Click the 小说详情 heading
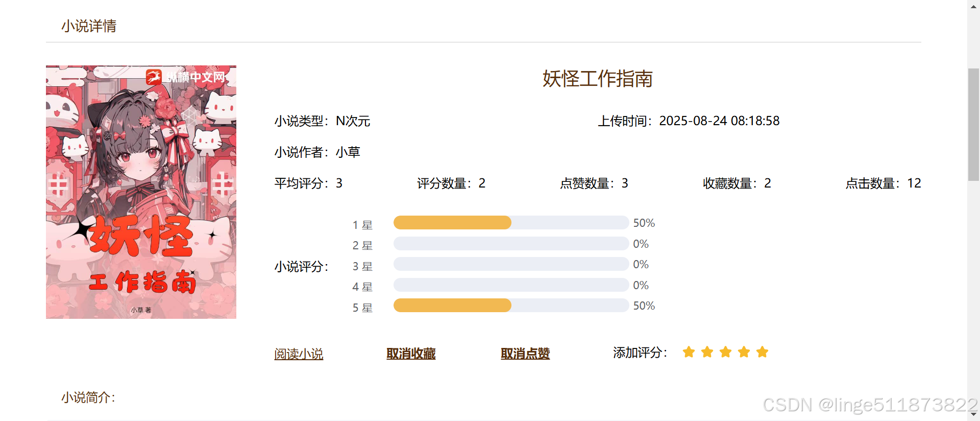Viewport: 980px width, 421px height. pos(89,26)
